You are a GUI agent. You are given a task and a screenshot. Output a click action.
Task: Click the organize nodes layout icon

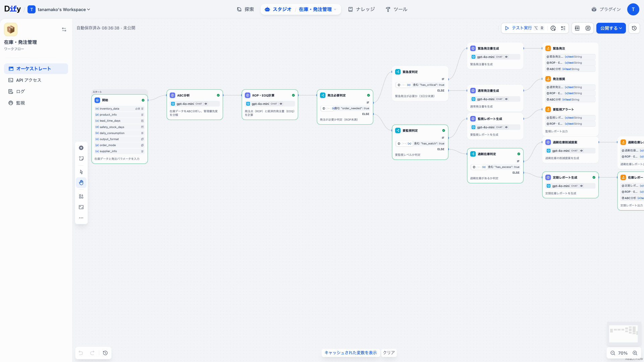(81, 196)
